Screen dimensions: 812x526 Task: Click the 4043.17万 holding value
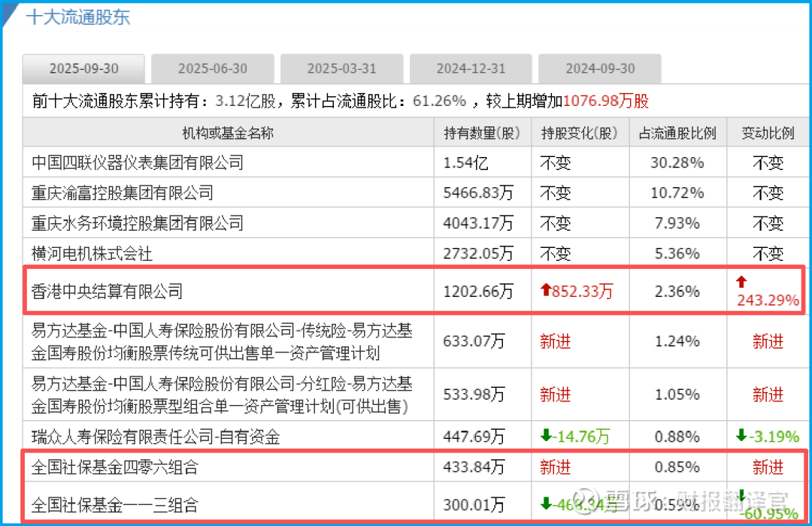tap(478, 223)
